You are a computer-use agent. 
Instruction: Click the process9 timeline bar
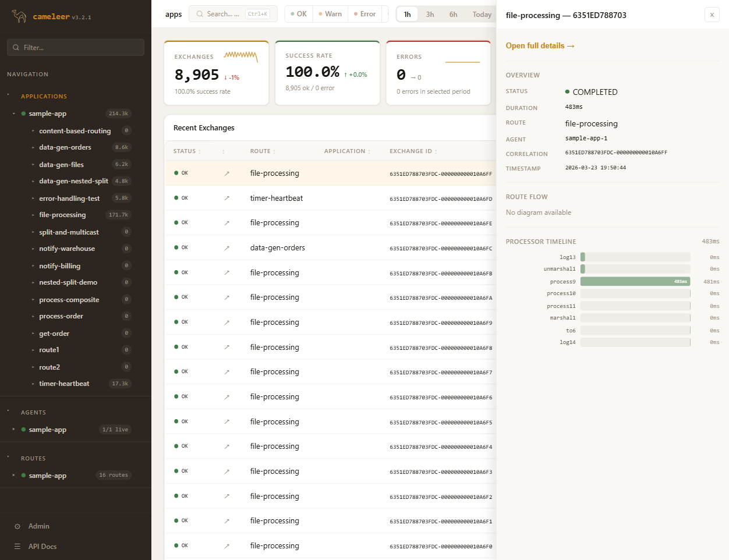635,282
